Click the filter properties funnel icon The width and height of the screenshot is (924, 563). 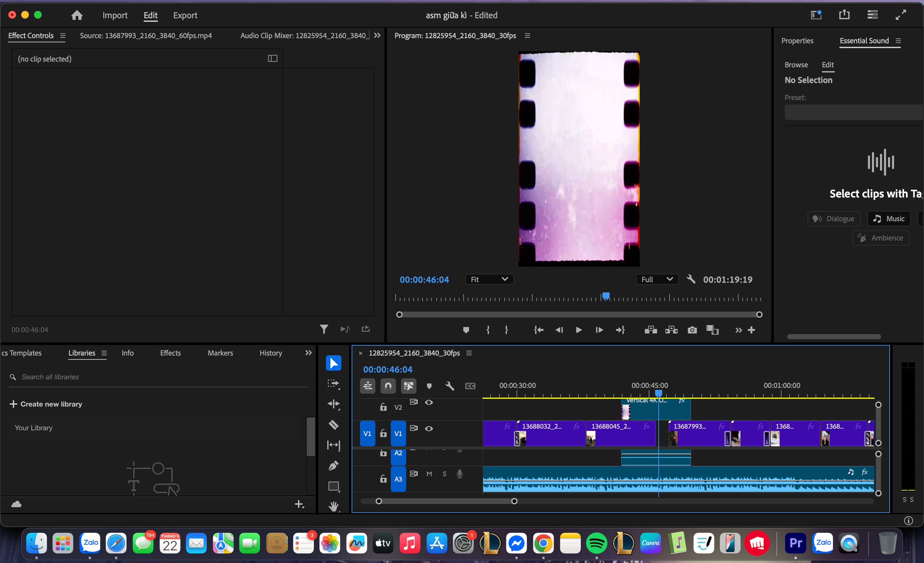click(324, 329)
